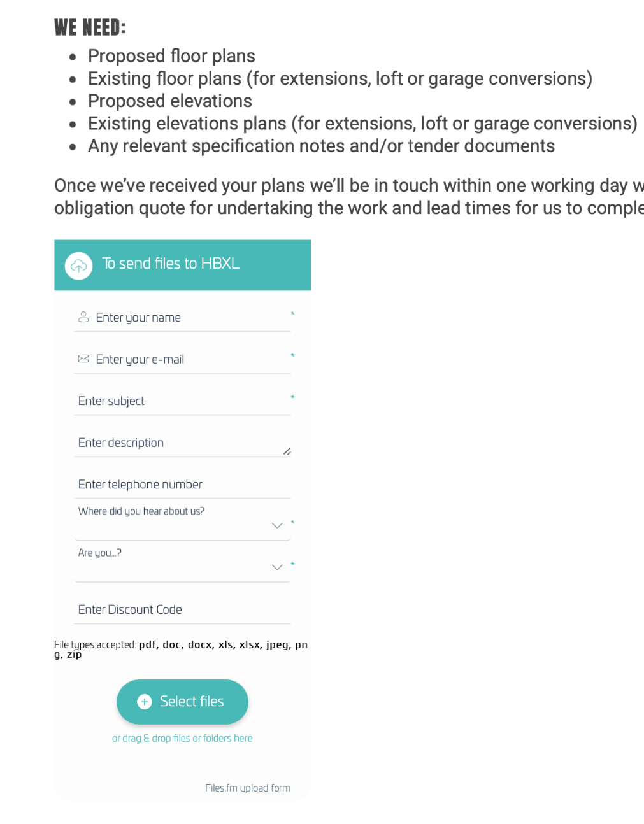Click the cloud upload icon in header

pos(79,266)
